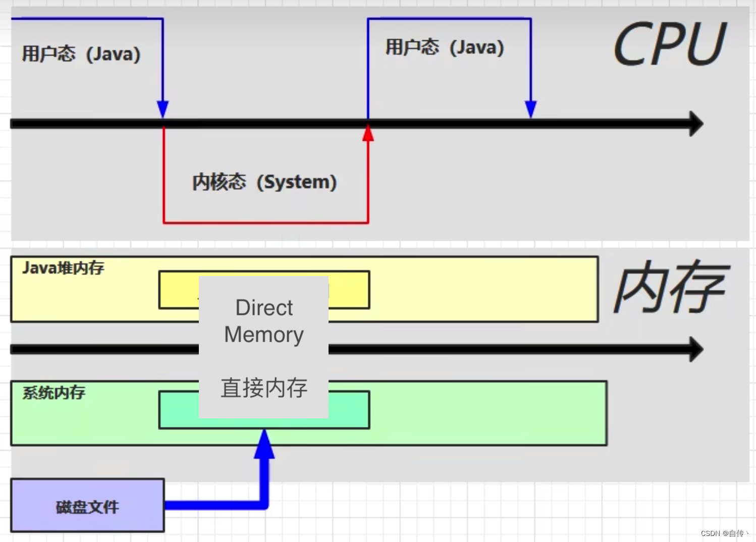Click the CSDN @自传 text in the corner
Image resolution: width=756 pixels, height=542 pixels.
724,533
